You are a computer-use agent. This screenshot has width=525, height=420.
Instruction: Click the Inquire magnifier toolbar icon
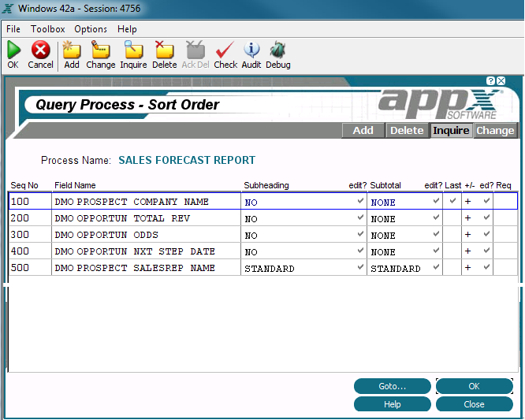133,50
